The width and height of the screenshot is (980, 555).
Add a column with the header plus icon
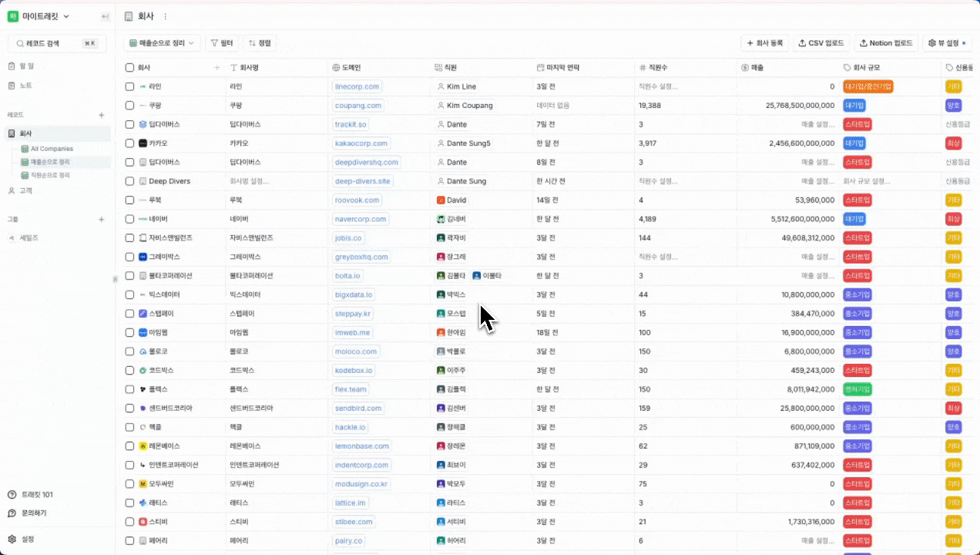pyautogui.click(x=216, y=68)
